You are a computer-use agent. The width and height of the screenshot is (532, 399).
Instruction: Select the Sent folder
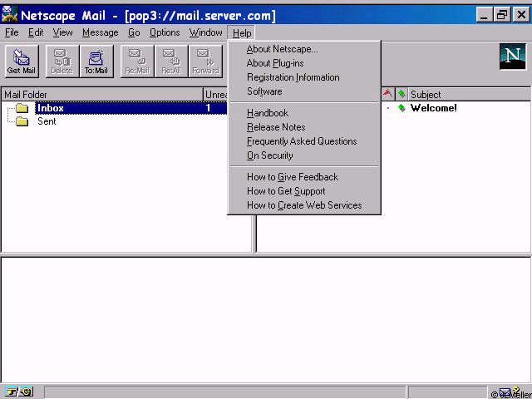[x=47, y=121]
